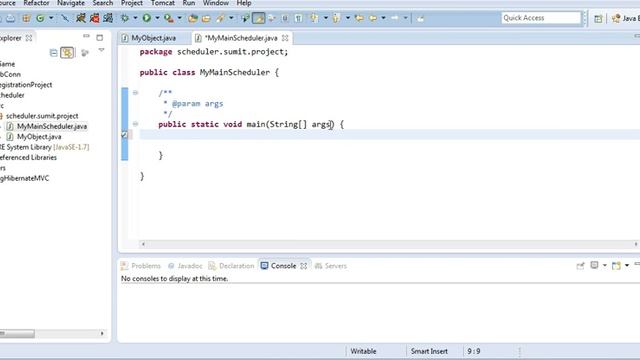Close the MyMainScheduler.java editor tab

pyautogui.click(x=285, y=38)
